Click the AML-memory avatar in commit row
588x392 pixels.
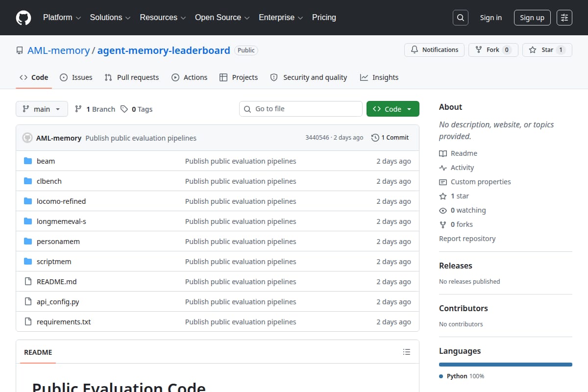point(27,138)
